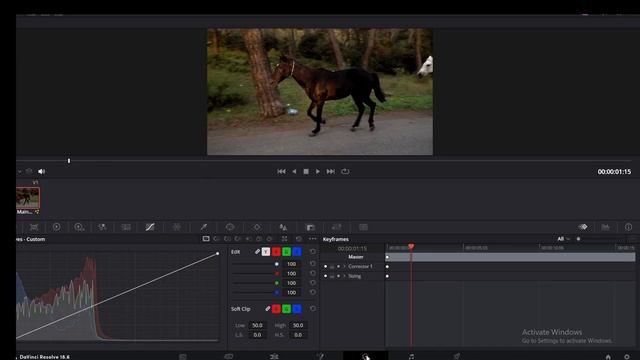Toggle the Edit blue channel button
The image size is (640, 360).
pos(297,252)
